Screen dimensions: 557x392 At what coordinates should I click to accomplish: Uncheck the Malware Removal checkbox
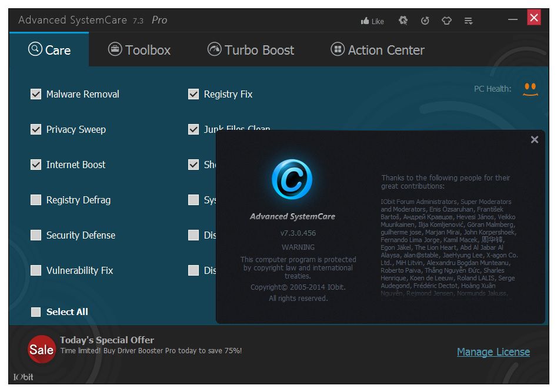click(x=36, y=94)
